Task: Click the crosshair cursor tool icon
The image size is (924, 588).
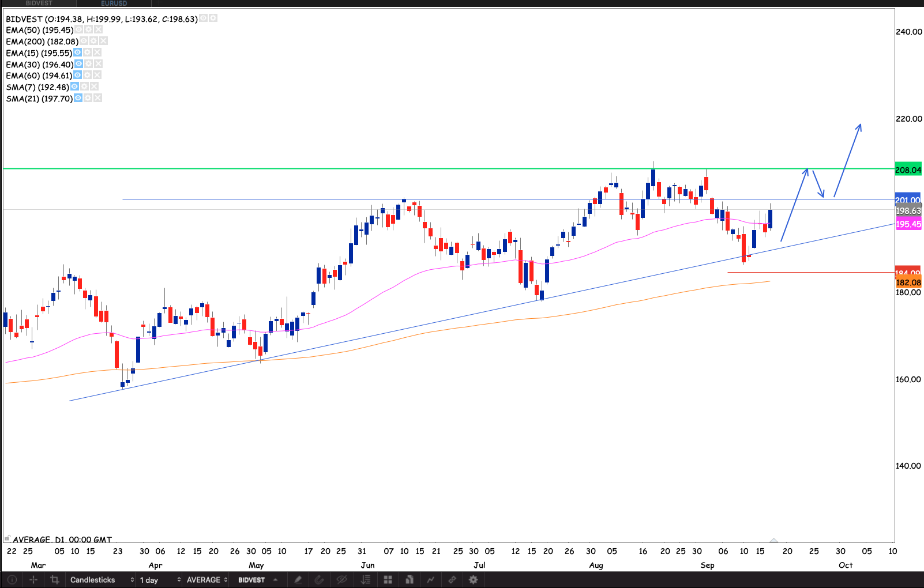Action: (33, 580)
